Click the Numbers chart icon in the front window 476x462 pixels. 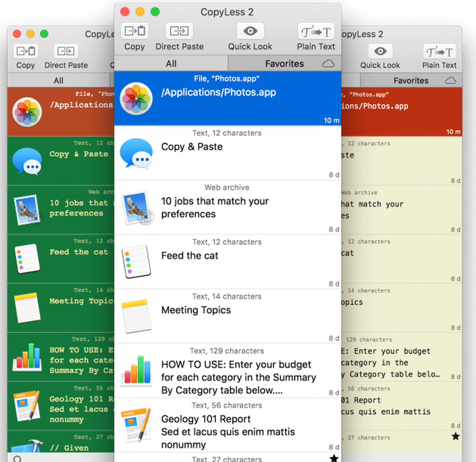pyautogui.click(x=136, y=370)
